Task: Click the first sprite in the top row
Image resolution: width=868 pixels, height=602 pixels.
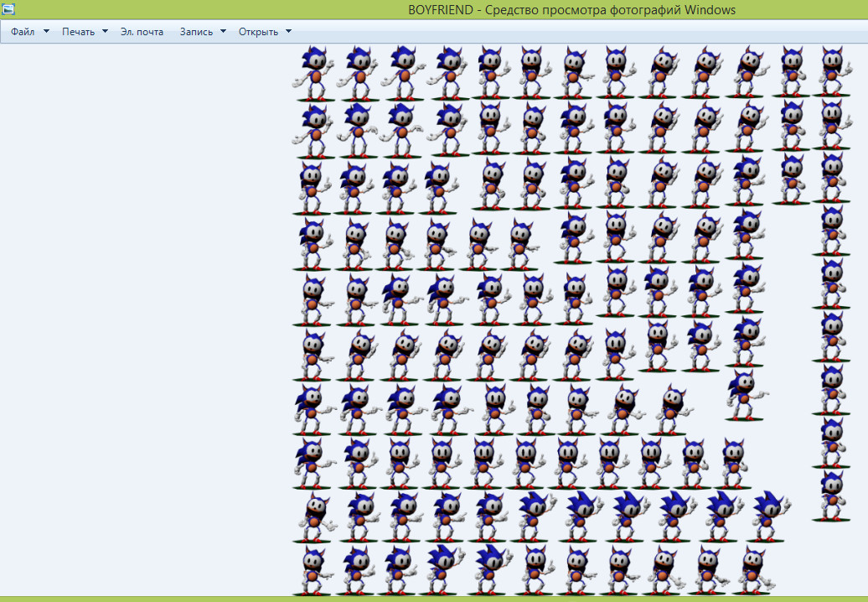Action: 313,73
